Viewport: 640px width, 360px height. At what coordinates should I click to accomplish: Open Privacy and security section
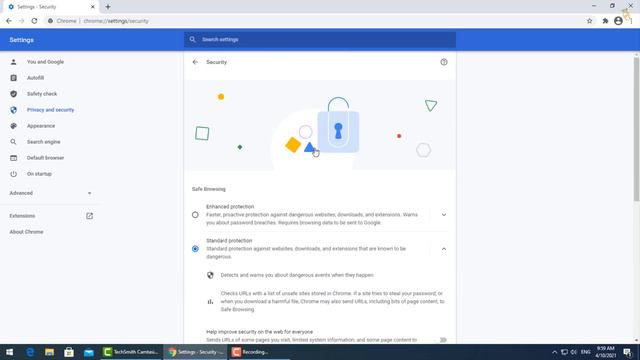51,110
